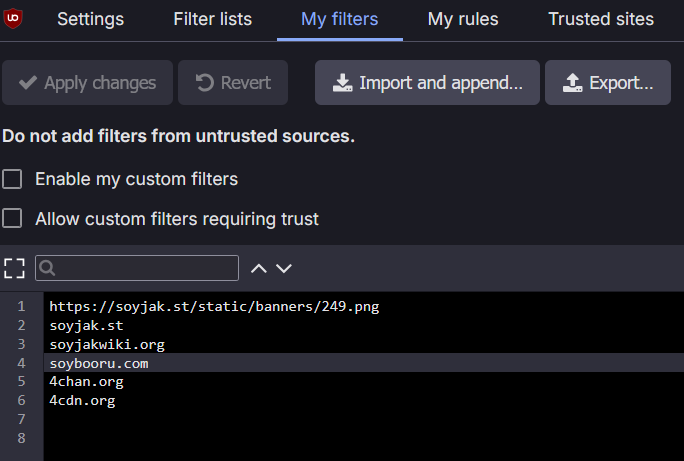This screenshot has width=684, height=461.
Task: Switch to the Filter lists tab
Action: [x=212, y=19]
